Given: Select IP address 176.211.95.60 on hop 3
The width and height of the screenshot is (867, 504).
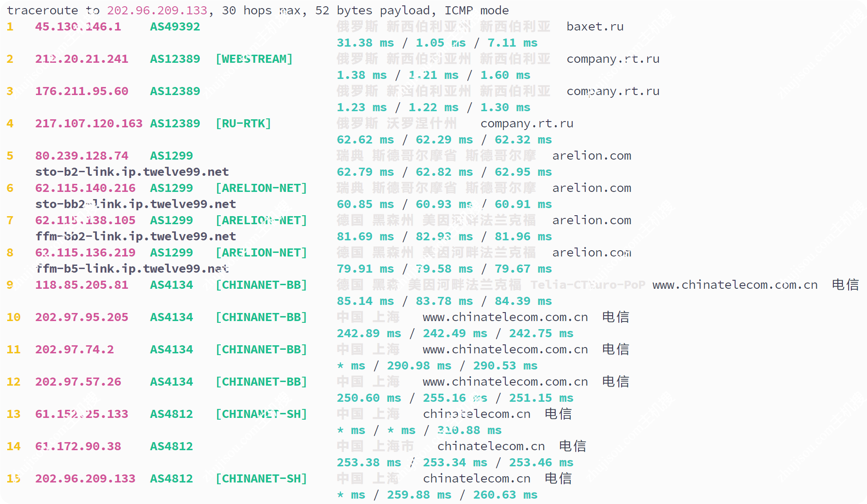Looking at the screenshot, I should 81,91.
